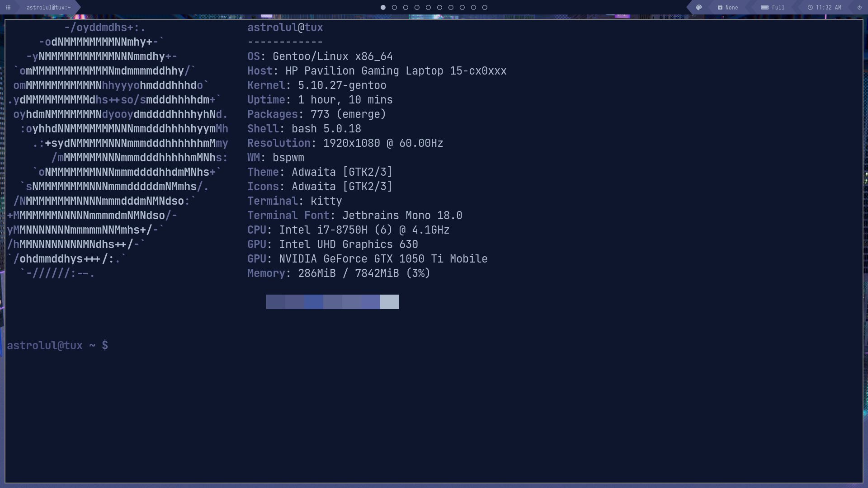The height and width of the screenshot is (488, 868).
Task: Click the media icon next to None
Action: (720, 7)
